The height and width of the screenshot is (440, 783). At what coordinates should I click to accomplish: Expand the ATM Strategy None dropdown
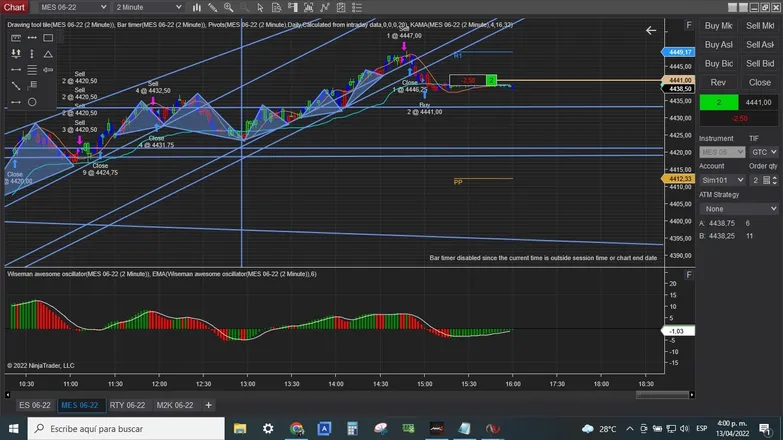[x=739, y=209]
